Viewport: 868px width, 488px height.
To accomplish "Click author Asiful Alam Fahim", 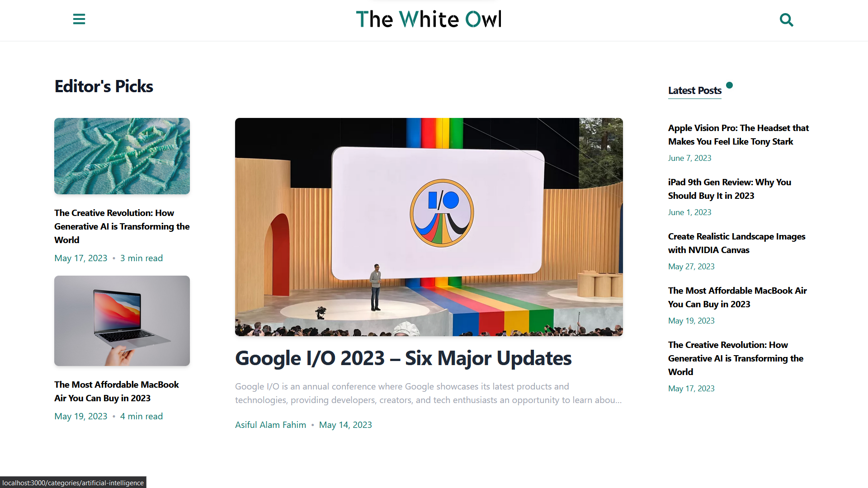I will (x=270, y=425).
